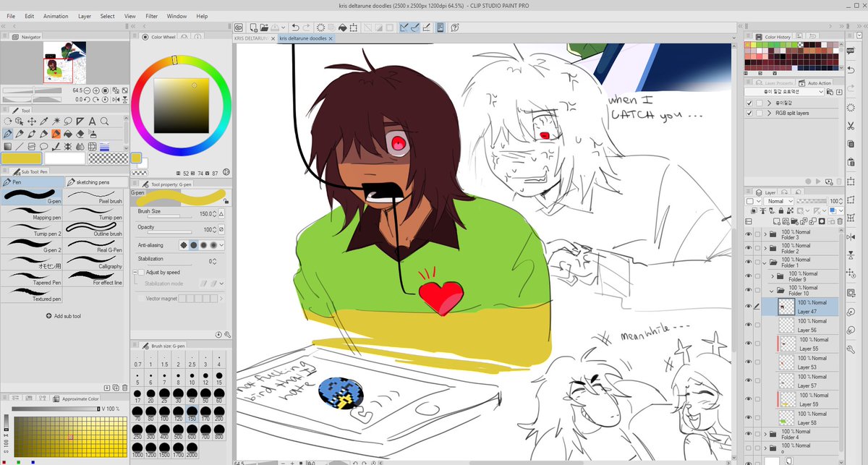
Task: Hide Layer 47 via eye icon
Action: [749, 307]
